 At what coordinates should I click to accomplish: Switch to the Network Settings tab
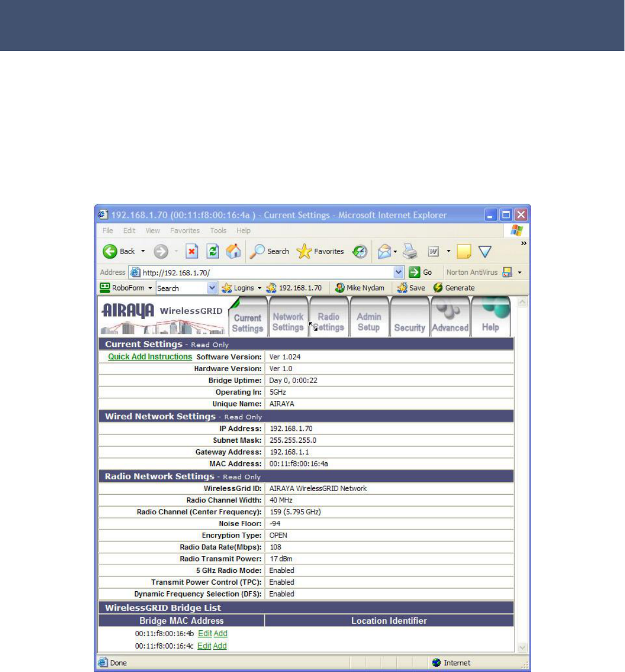[288, 318]
